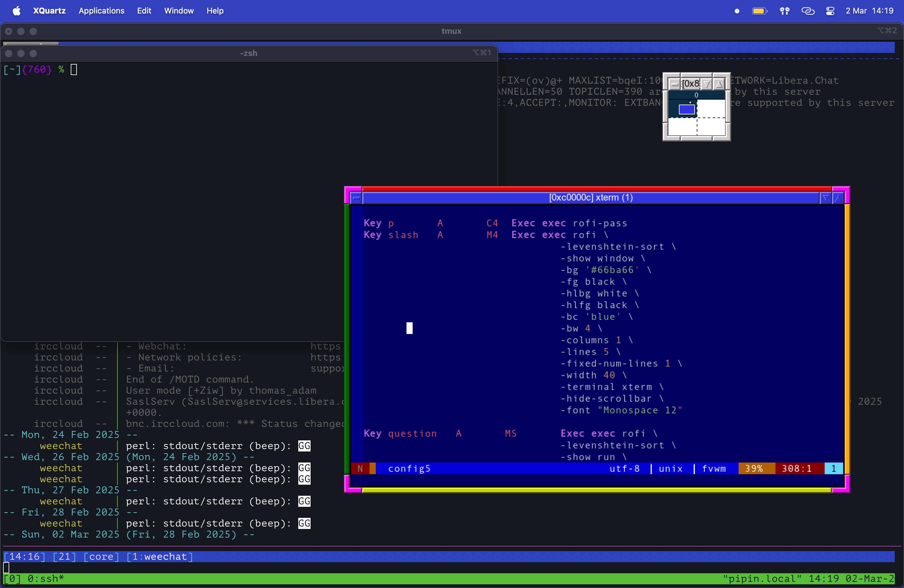
Task: Click the up-triangle button on xterm titlebar
Action: [838, 198]
